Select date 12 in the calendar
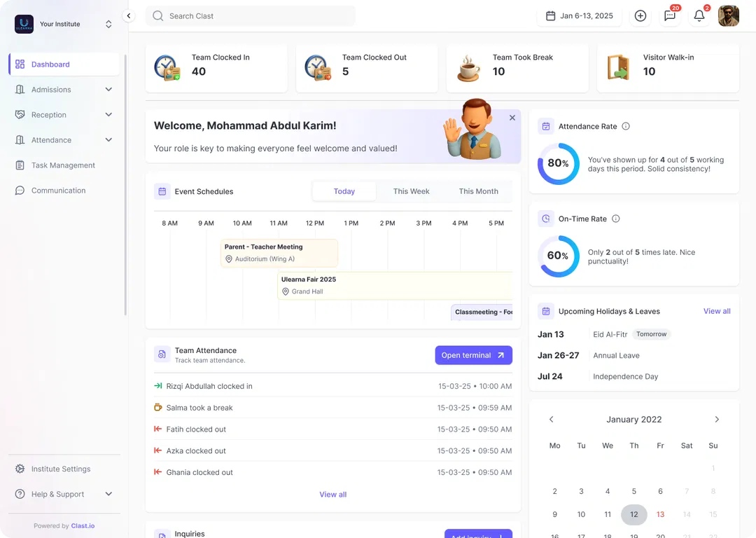756x538 pixels. coord(634,514)
